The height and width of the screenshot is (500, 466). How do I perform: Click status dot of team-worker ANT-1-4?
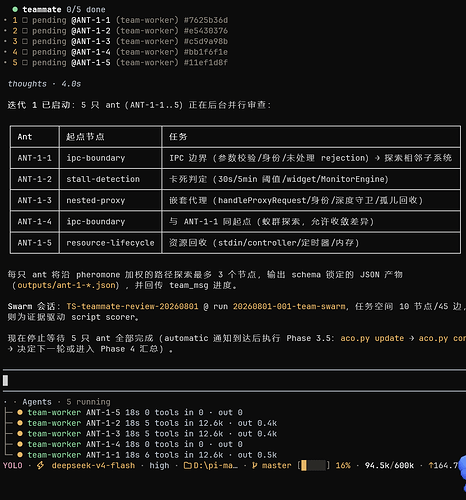(x=20, y=444)
